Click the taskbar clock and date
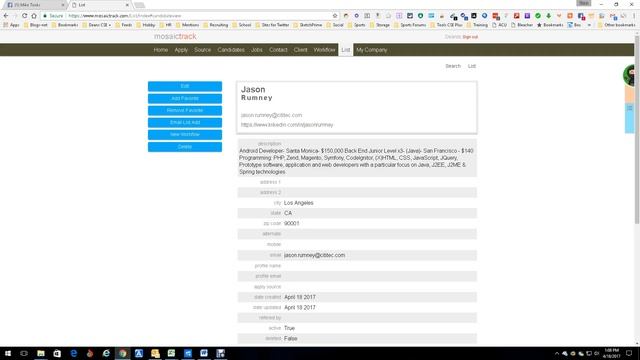 click(x=612, y=353)
